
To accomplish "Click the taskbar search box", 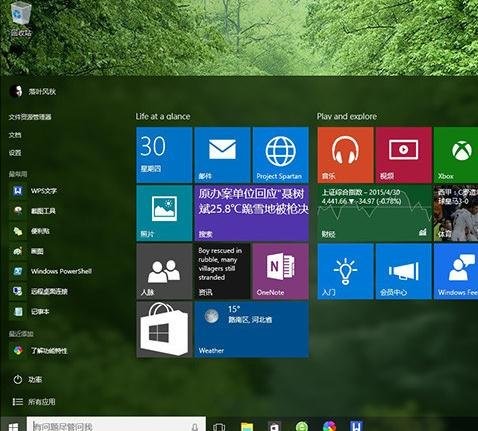I will 116,424.
